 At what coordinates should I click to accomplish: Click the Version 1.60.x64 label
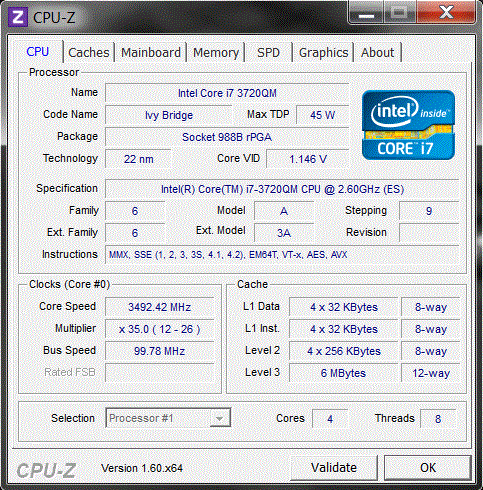(142, 468)
